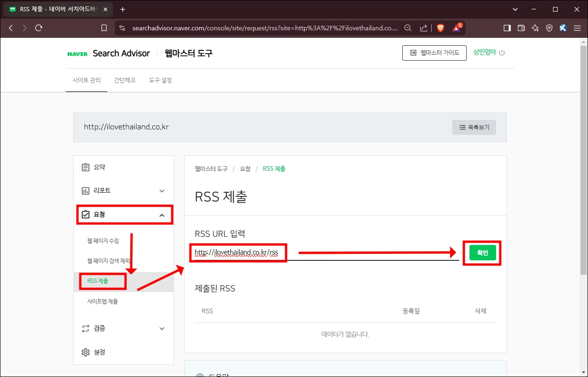The height and width of the screenshot is (377, 588).
Task: Open Leo AI sparkle icon
Action: point(535,28)
